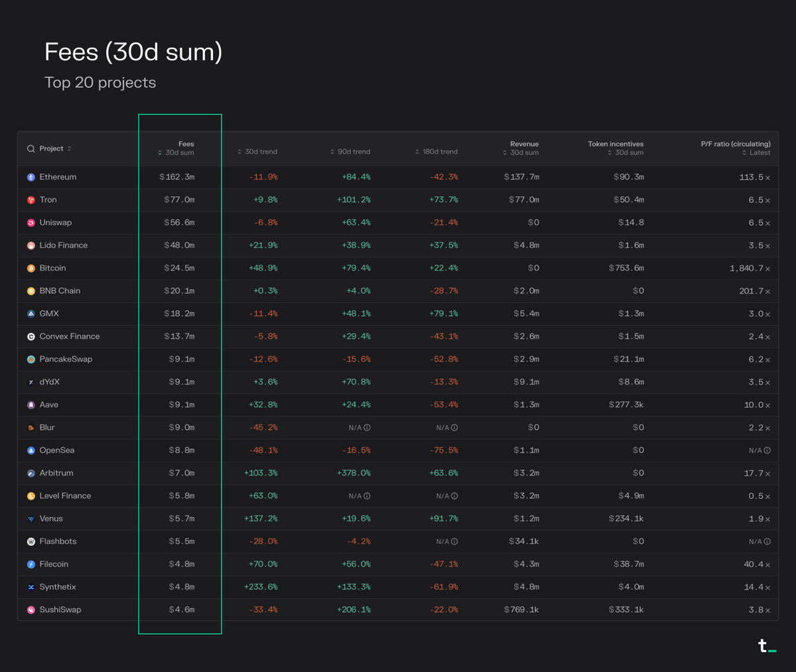Toggle sorting on the Project column
This screenshot has width=796, height=672.
(x=58, y=149)
